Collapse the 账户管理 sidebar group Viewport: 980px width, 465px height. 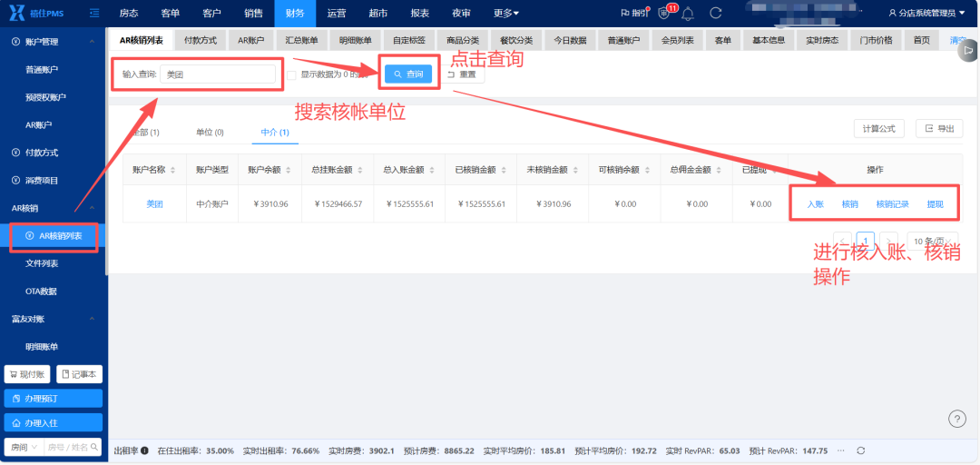pos(92,41)
